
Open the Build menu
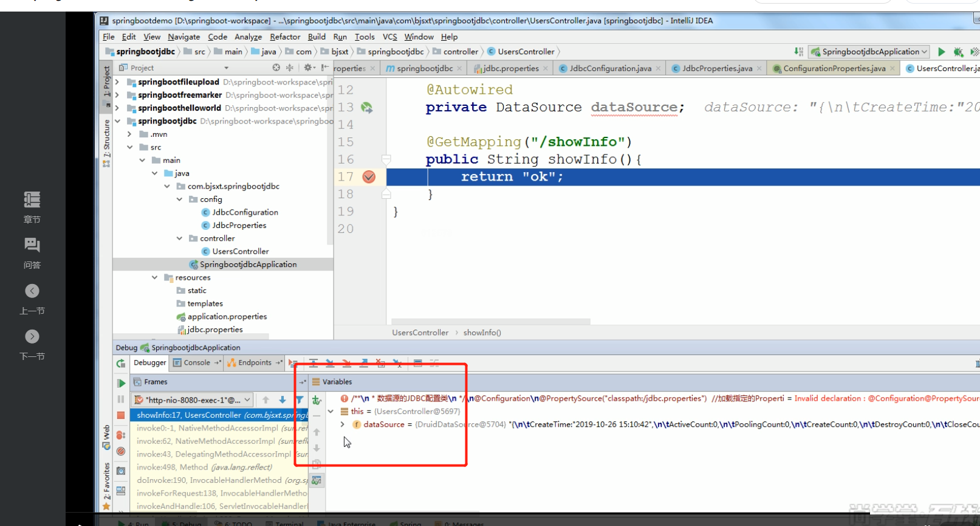pos(317,37)
